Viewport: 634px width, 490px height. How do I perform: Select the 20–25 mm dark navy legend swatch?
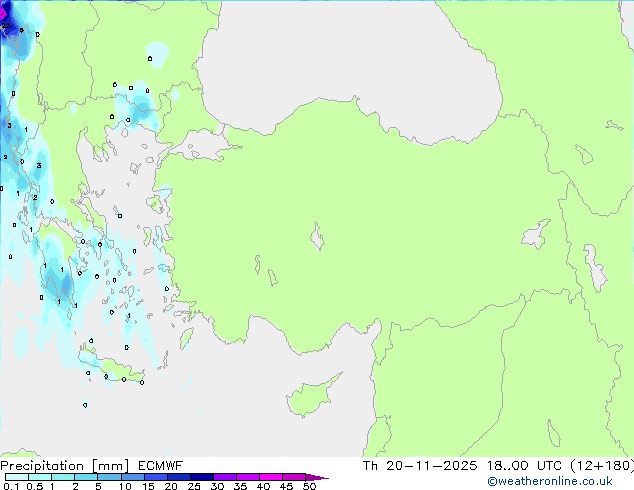pyautogui.click(x=179, y=477)
